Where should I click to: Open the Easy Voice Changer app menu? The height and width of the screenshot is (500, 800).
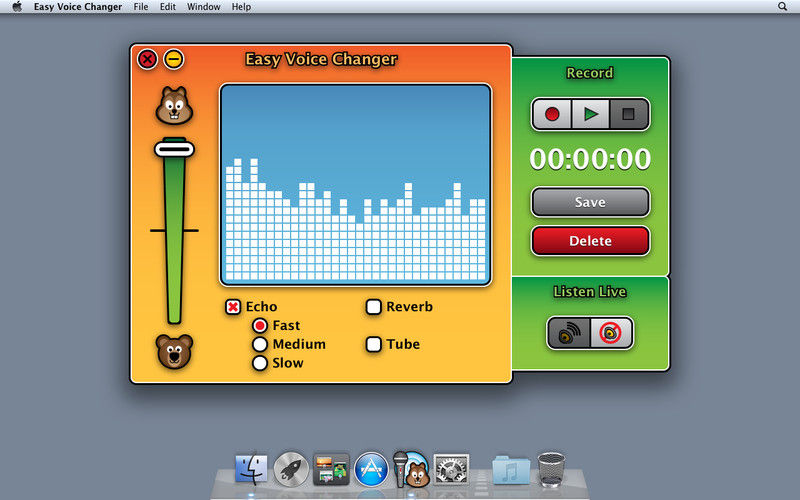(78, 7)
